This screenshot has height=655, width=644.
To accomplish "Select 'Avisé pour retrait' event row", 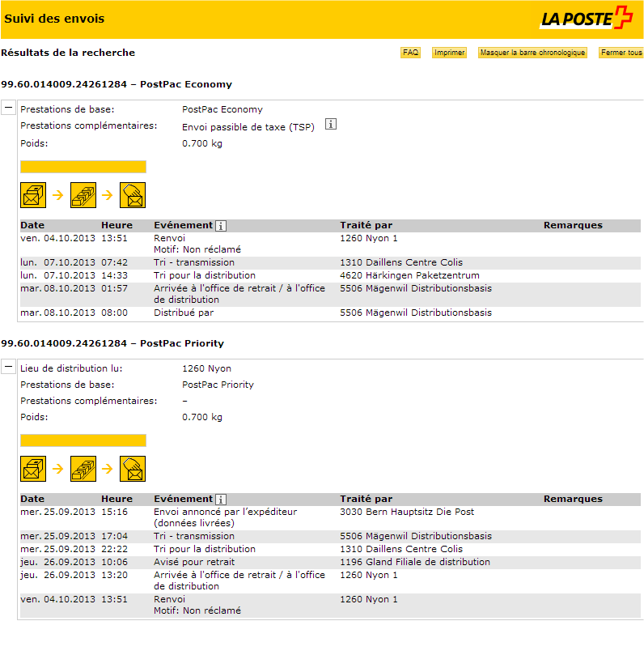I will point(330,562).
